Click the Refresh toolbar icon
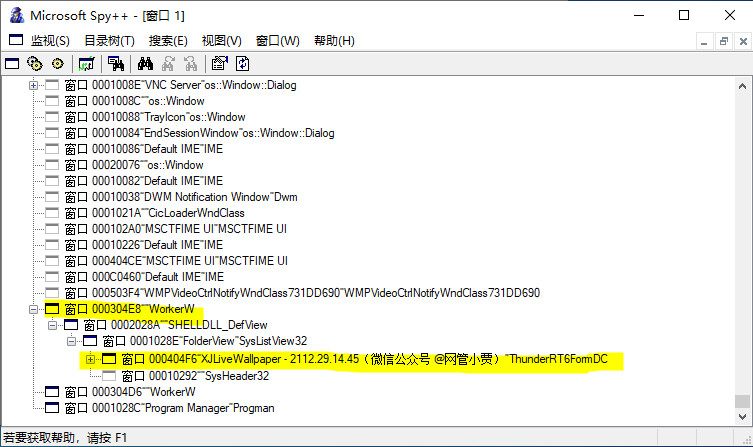 (243, 63)
